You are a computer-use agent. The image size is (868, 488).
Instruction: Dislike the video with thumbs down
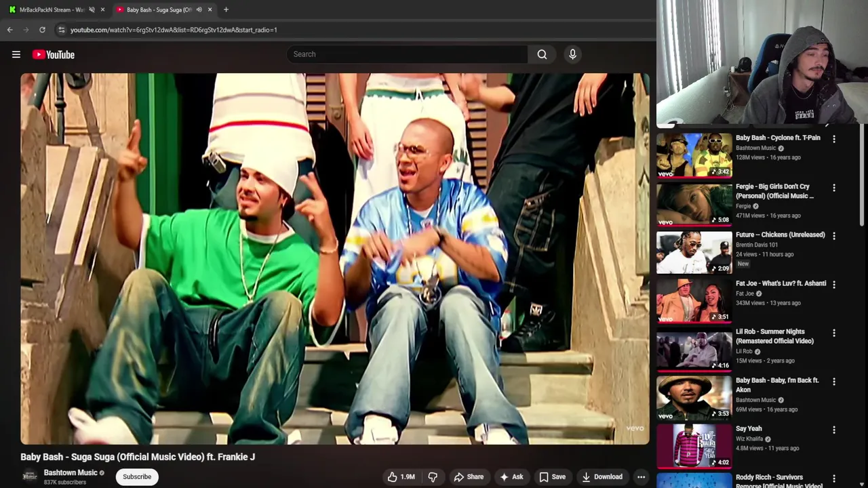tap(433, 476)
